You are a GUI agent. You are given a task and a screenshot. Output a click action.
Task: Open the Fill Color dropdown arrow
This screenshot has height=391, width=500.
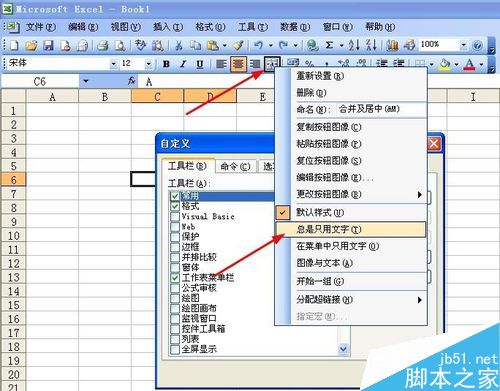456,64
